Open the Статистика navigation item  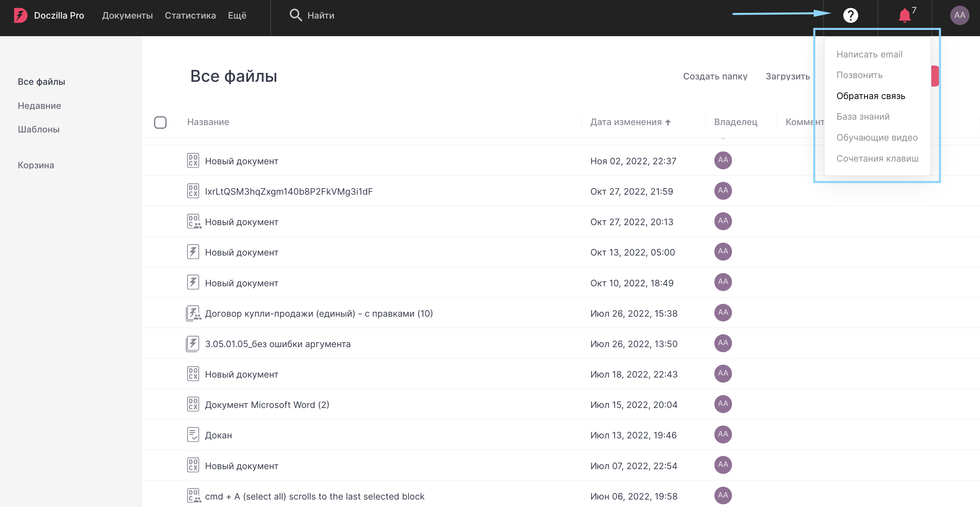pos(190,15)
